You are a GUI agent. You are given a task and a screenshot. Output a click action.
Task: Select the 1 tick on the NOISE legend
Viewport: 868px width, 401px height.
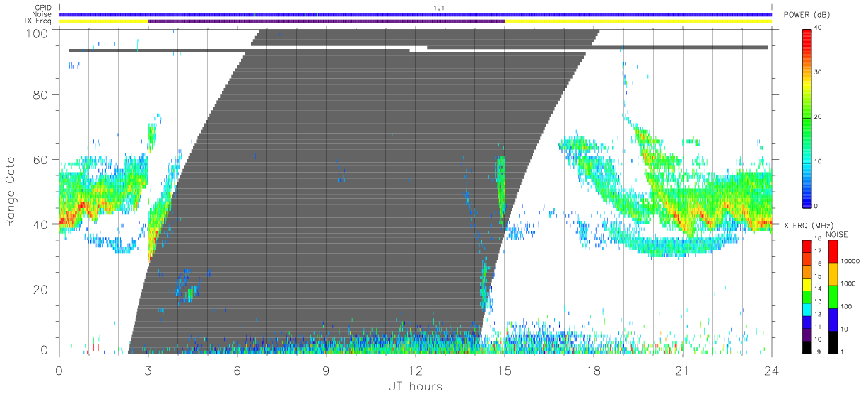pyautogui.click(x=843, y=351)
